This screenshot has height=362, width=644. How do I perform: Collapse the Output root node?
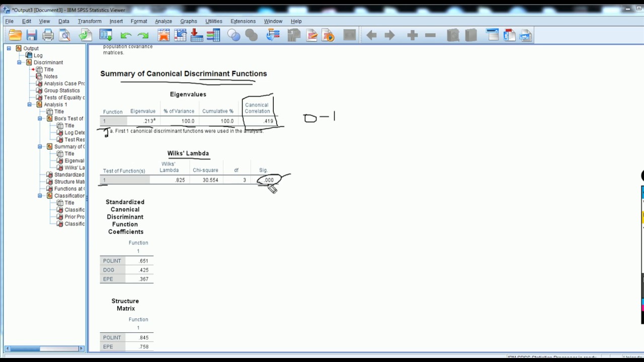click(9, 48)
